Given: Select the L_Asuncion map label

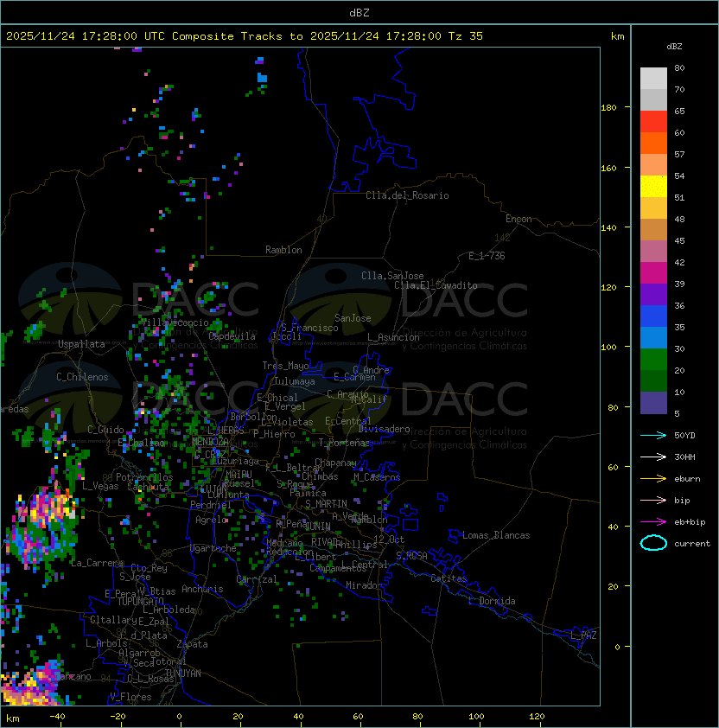Looking at the screenshot, I should tap(393, 337).
